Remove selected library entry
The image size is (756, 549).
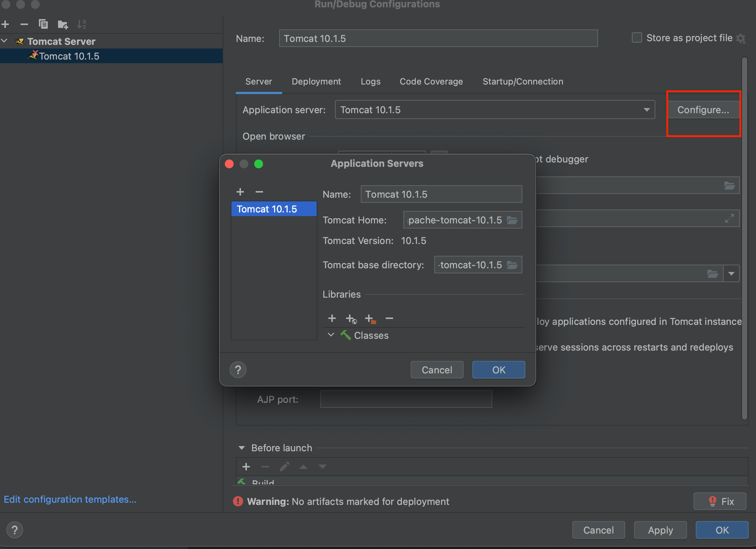(389, 318)
